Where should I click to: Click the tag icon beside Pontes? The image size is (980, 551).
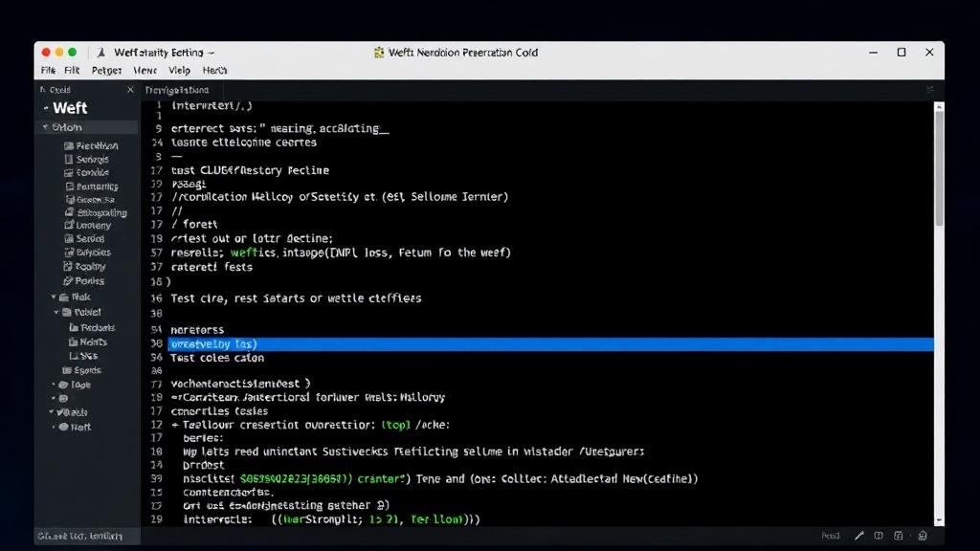(68, 281)
